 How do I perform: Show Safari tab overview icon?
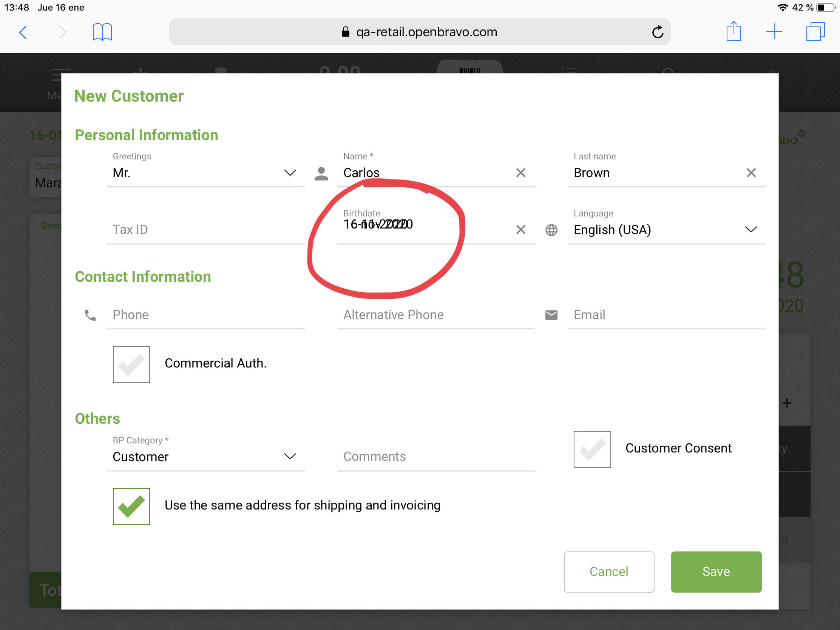click(815, 31)
